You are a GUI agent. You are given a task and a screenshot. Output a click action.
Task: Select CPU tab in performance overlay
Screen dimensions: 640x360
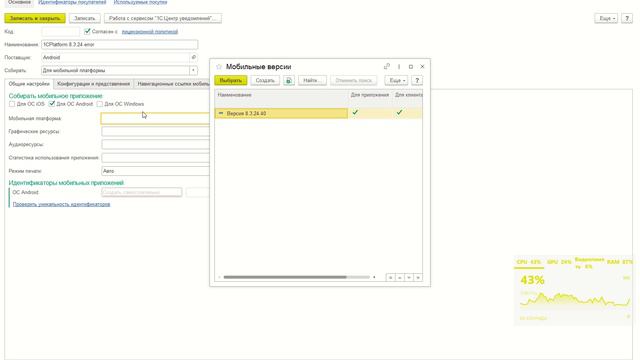[x=529, y=262]
